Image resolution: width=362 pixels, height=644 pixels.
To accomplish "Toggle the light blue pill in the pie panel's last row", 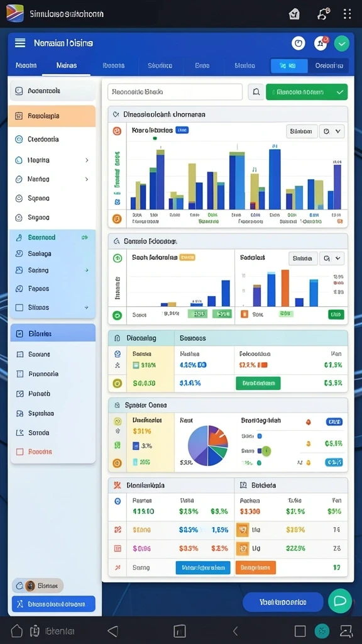I will point(334,462).
